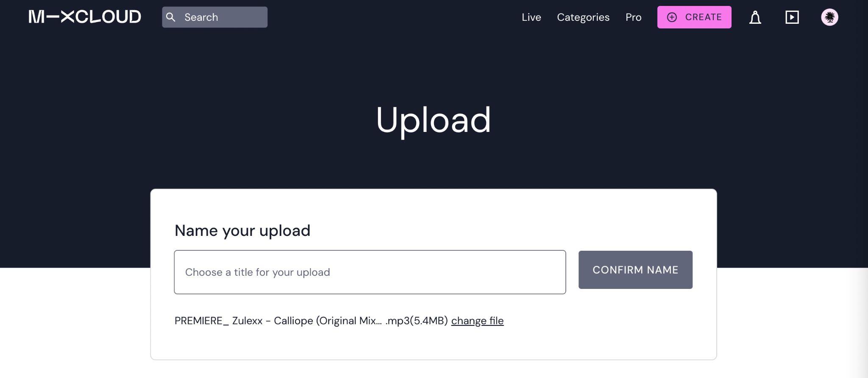
Task: Click the Upload page heading
Action: coord(433,120)
